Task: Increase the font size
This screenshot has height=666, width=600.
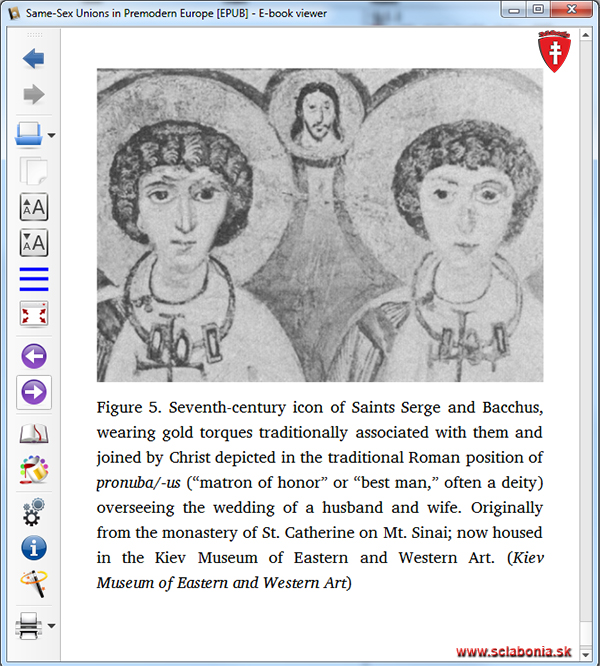Action: click(x=34, y=207)
